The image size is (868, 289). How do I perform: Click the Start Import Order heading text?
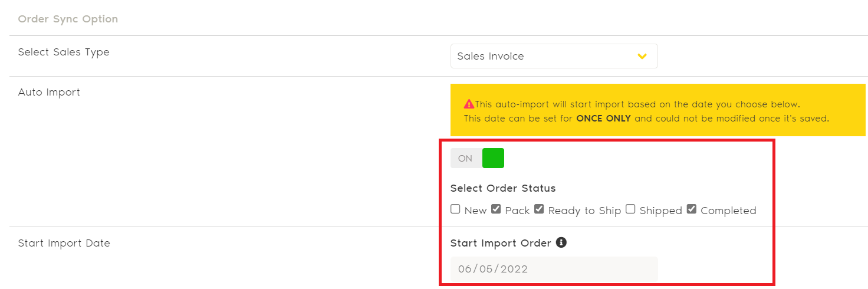[x=500, y=243]
